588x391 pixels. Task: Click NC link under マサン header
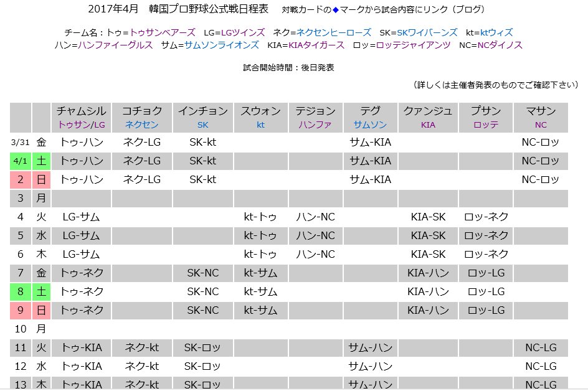541,125
